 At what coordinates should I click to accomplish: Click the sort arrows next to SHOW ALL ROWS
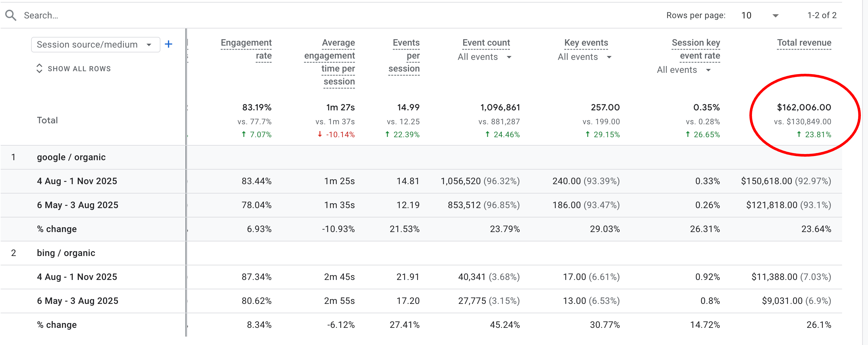(x=40, y=69)
